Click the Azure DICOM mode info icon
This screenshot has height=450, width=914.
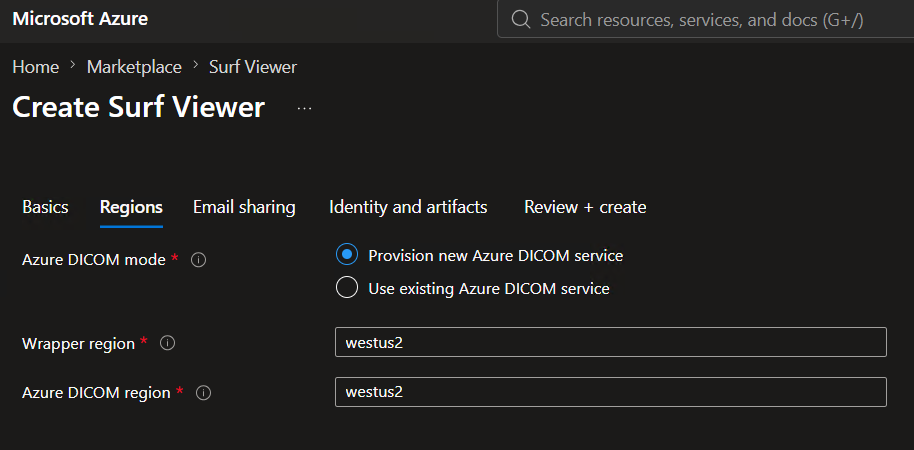pyautogui.click(x=198, y=260)
